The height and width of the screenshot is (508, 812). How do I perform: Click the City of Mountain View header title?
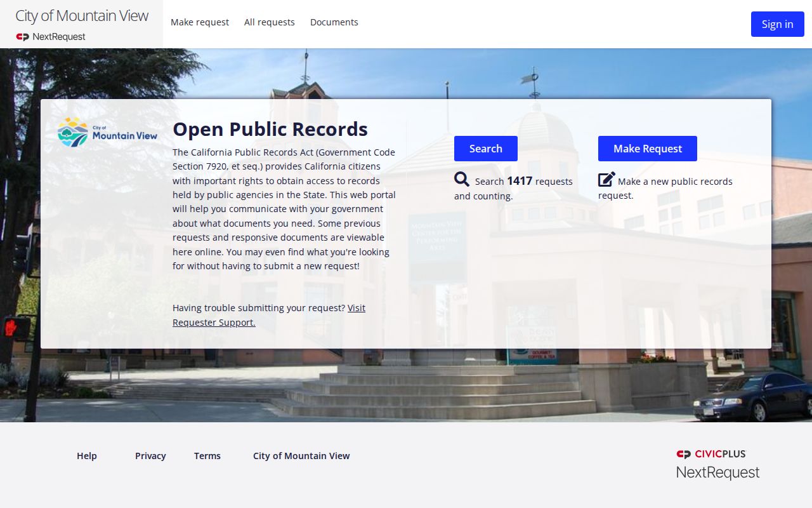[x=82, y=16]
